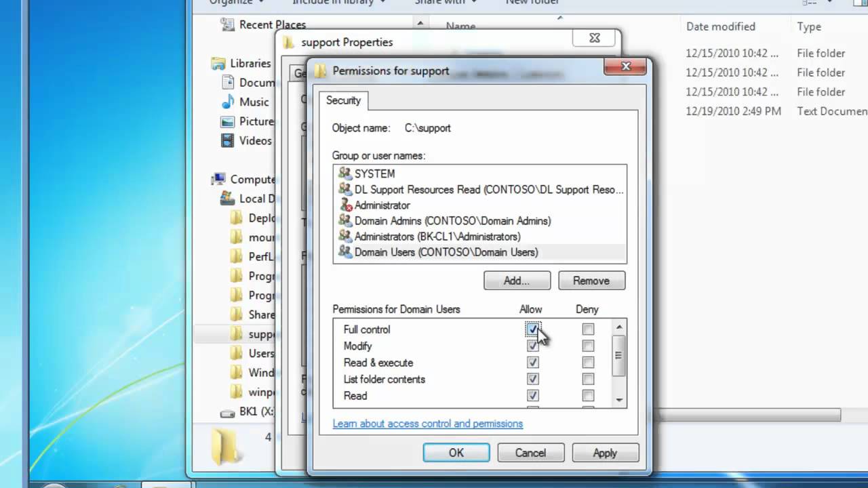The image size is (868, 488).
Task: Click the Administrator user icon
Action: tap(345, 205)
